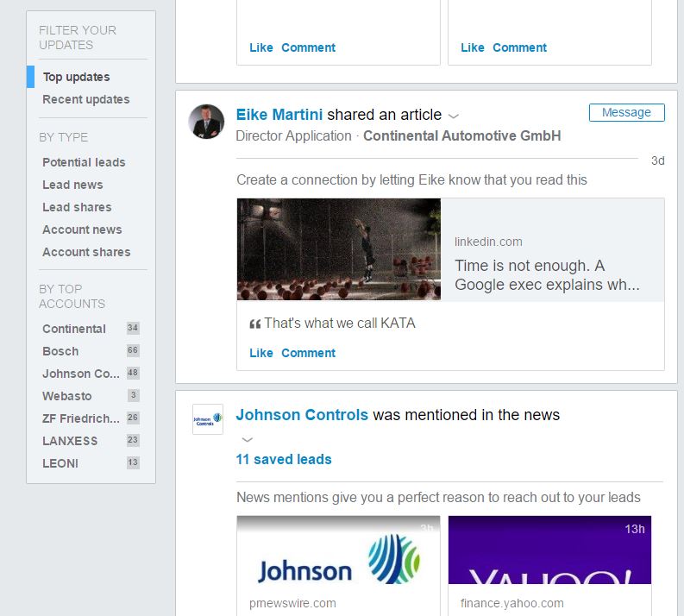Image resolution: width=684 pixels, height=616 pixels.
Task: Filter updates by Lead shares
Action: (77, 207)
